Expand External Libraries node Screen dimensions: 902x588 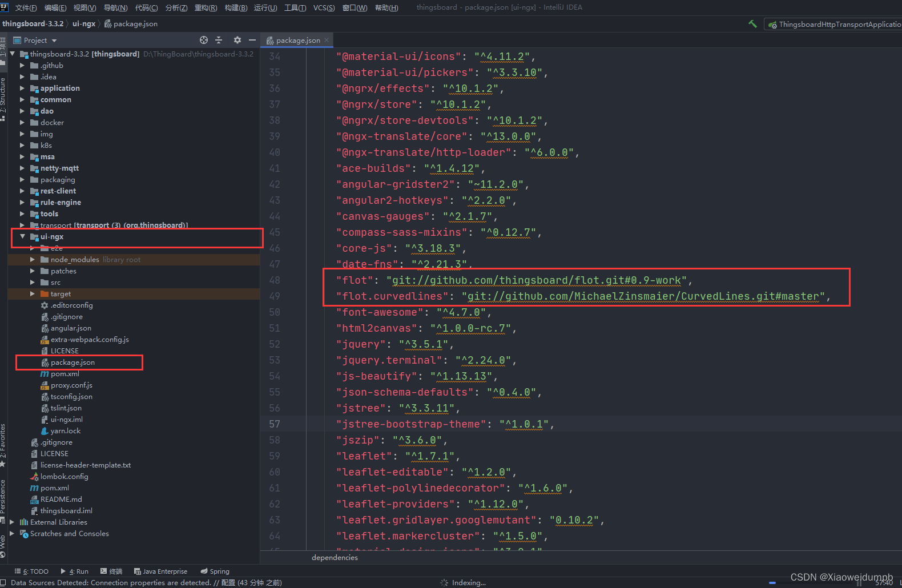point(12,522)
